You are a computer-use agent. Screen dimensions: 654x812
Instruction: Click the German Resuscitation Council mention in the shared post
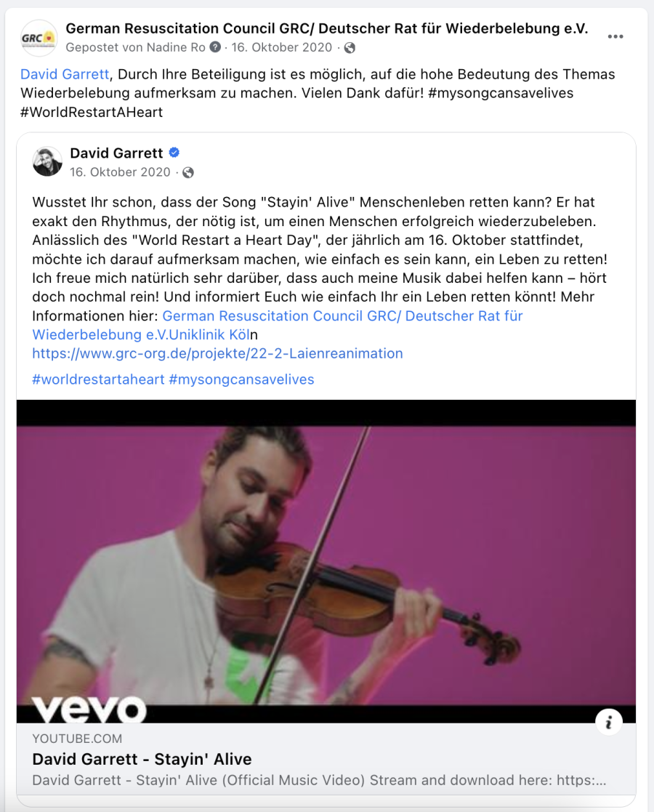pos(278,325)
